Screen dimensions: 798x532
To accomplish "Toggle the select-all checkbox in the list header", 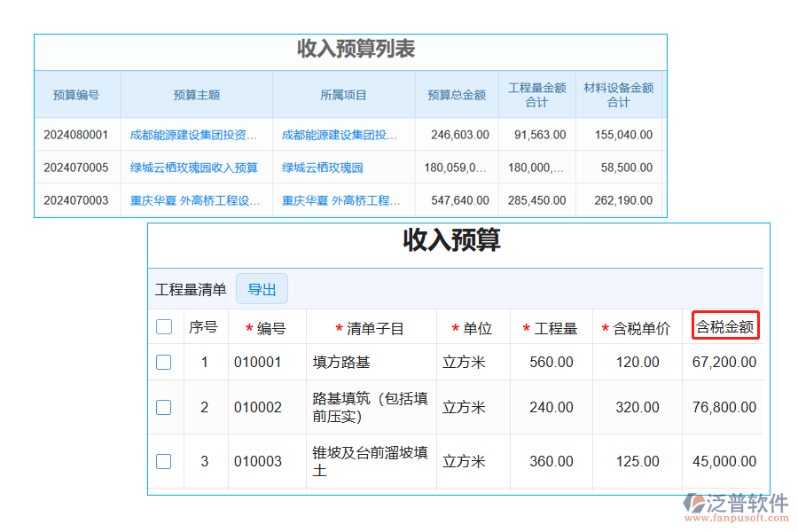I will pyautogui.click(x=164, y=326).
